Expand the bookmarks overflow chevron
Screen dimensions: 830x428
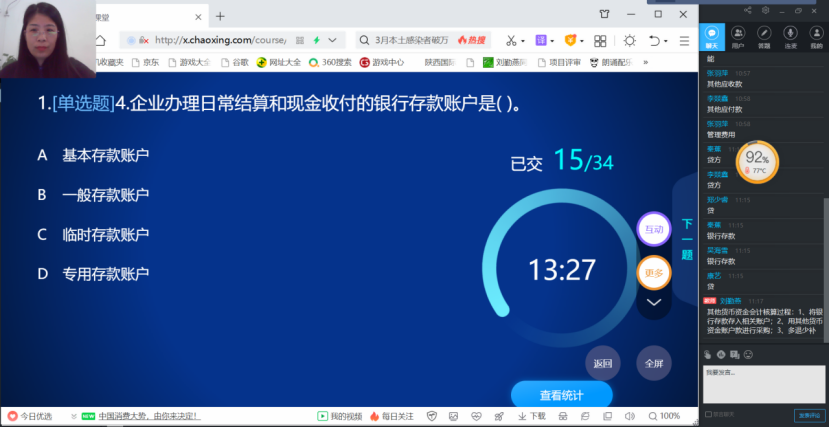pyautogui.click(x=645, y=62)
